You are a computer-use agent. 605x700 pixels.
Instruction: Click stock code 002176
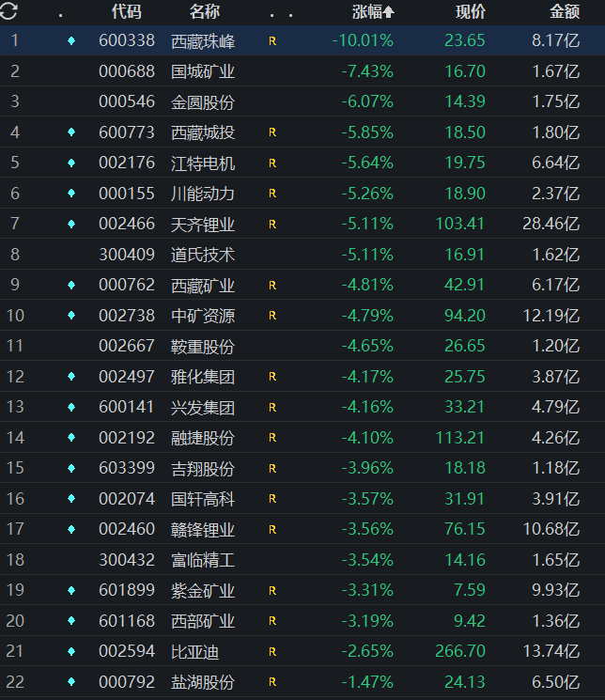point(127,163)
